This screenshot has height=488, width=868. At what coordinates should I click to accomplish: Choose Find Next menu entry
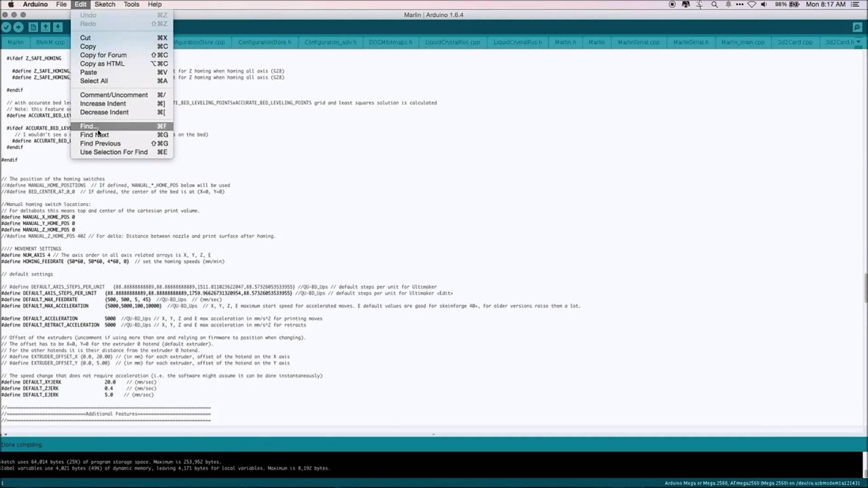[122, 135]
